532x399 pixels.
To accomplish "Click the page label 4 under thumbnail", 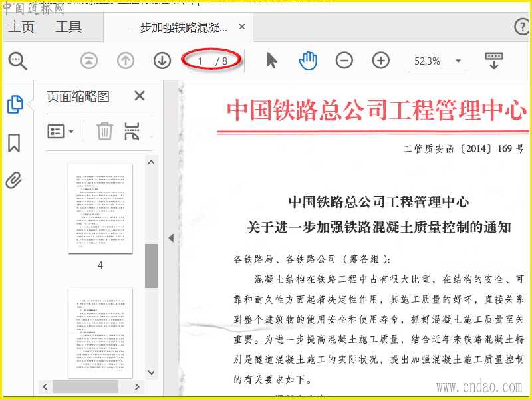I will point(100,265).
